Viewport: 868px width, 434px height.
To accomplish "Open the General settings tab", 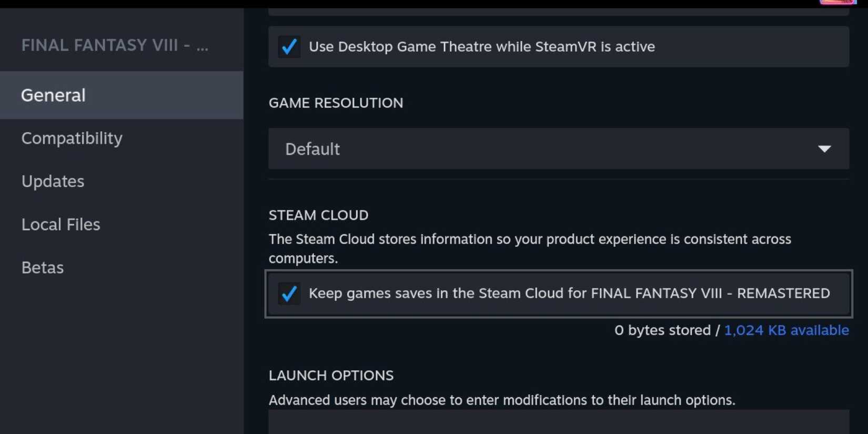I will coord(53,95).
